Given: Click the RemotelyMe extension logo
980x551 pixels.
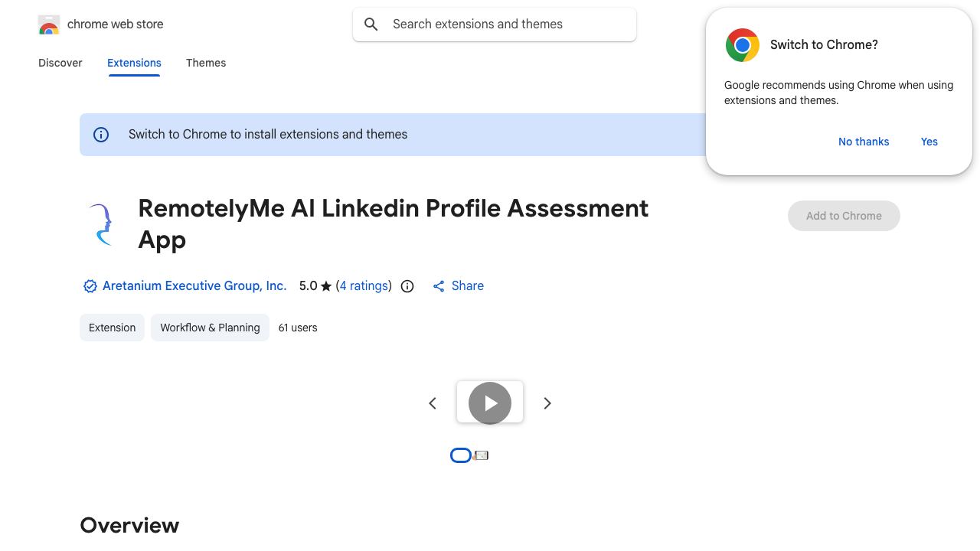Looking at the screenshot, I should (100, 224).
